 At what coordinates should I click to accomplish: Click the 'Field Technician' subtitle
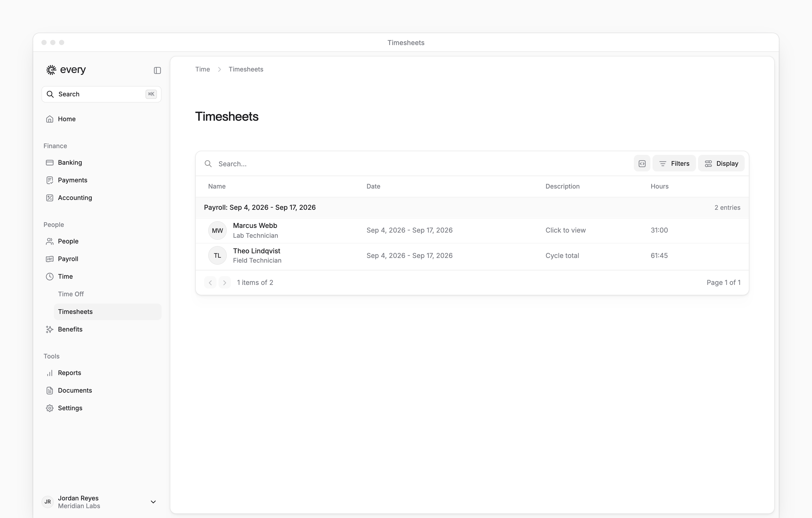click(257, 260)
